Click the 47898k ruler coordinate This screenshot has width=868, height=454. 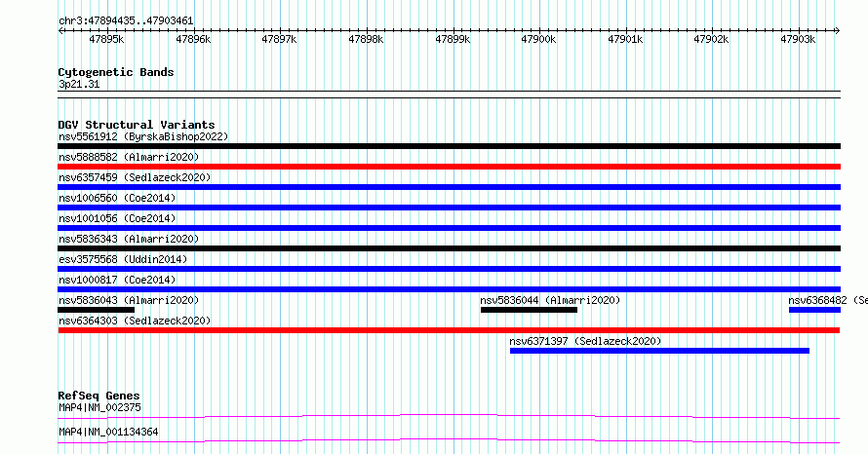point(366,40)
